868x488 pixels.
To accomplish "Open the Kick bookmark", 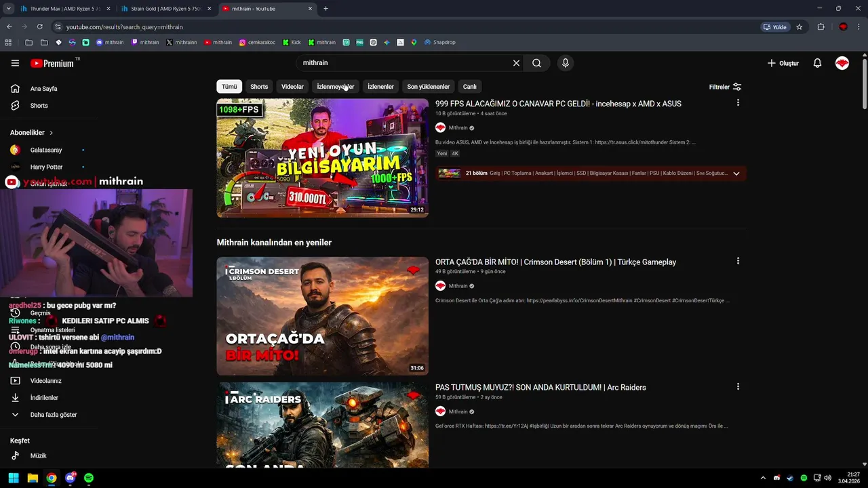I will 292,42.
